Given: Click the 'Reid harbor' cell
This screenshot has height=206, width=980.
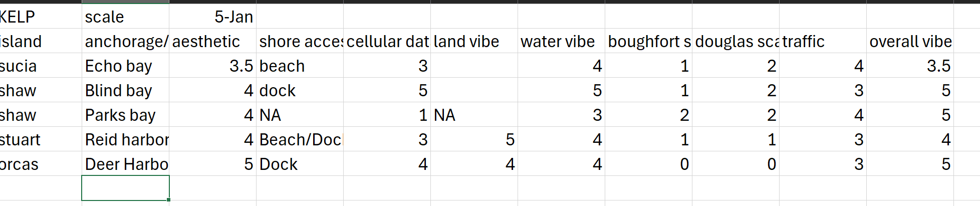Looking at the screenshot, I should (x=125, y=139).
